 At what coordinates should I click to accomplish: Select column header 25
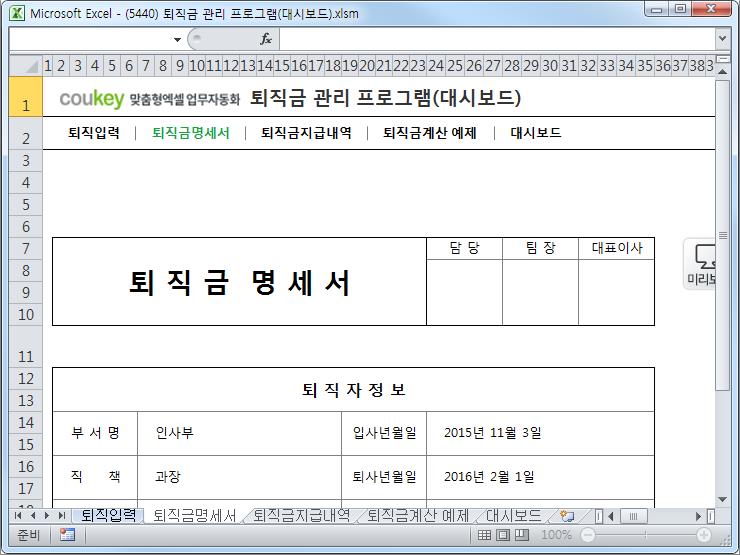coord(455,66)
